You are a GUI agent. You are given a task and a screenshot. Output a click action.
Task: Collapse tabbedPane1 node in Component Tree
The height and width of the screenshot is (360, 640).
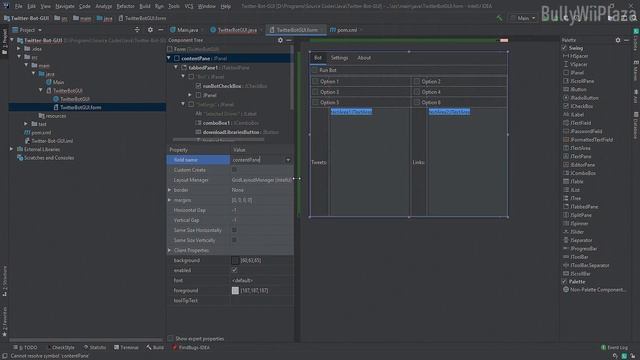coord(176,68)
